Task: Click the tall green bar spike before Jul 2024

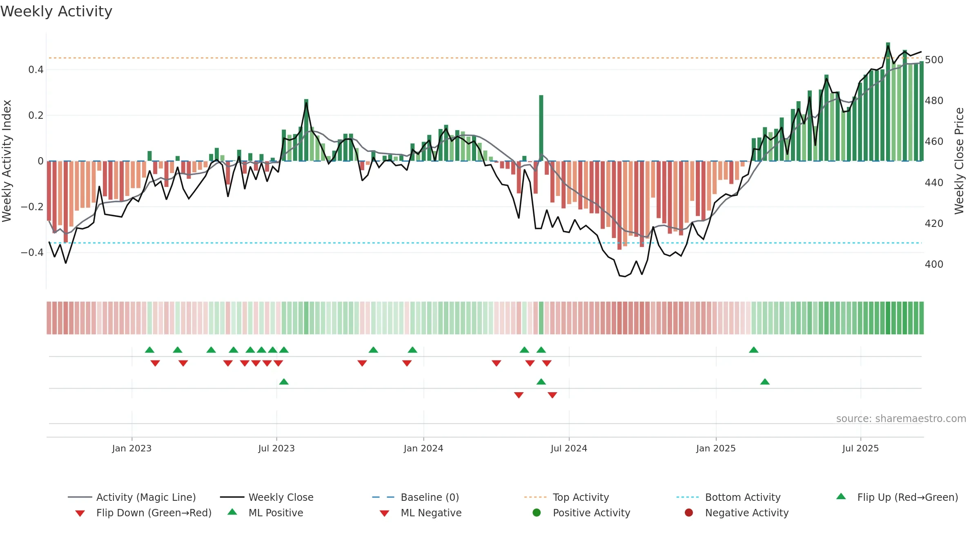Action: click(x=541, y=128)
